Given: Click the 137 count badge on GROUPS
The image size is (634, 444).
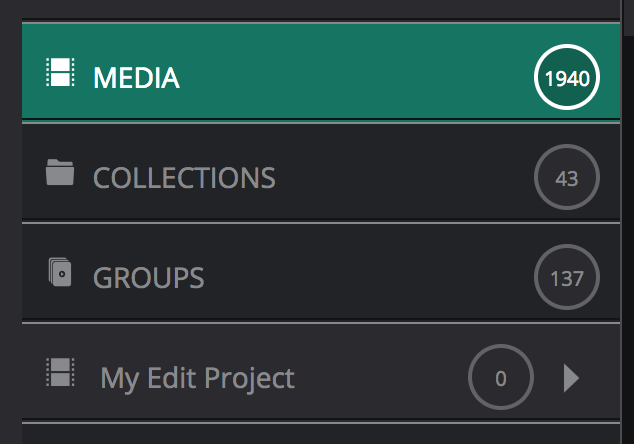Looking at the screenshot, I should [x=567, y=277].
